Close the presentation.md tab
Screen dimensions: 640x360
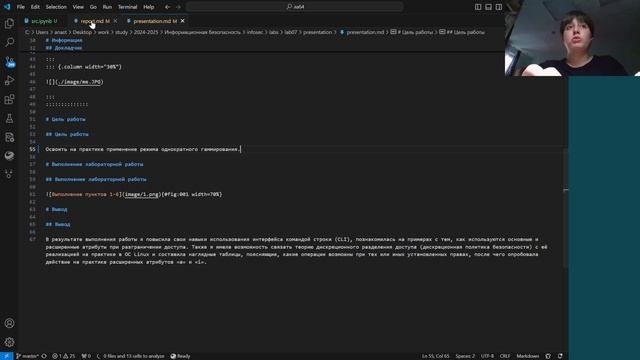click(x=182, y=21)
